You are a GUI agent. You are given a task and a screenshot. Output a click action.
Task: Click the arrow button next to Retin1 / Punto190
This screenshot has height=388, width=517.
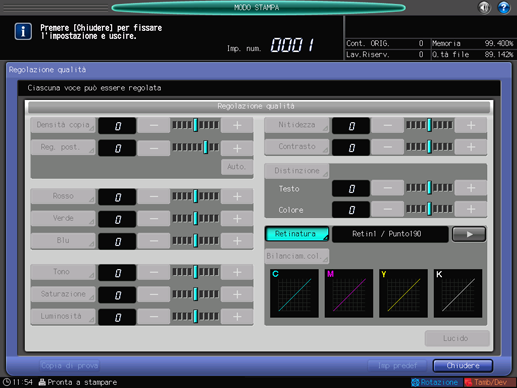coord(469,234)
